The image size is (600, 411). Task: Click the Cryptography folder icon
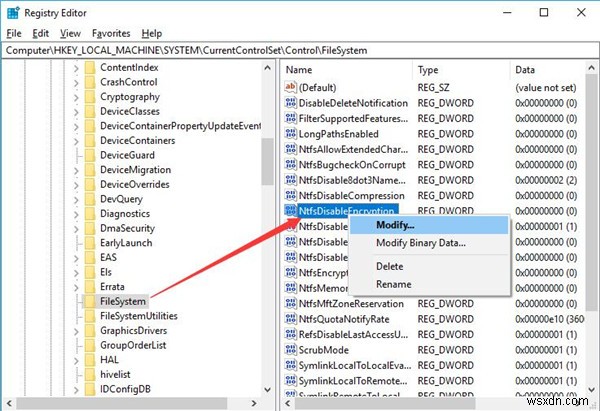click(90, 97)
